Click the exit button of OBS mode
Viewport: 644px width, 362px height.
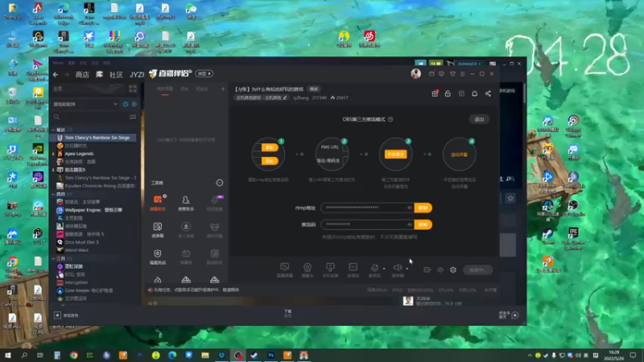pos(479,119)
